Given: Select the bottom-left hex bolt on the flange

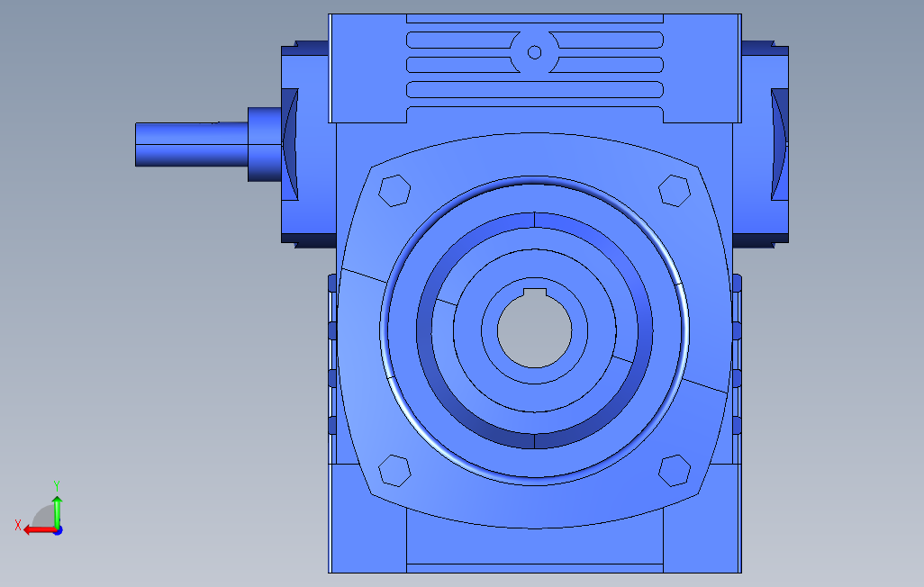Looking at the screenshot, I should 394,470.
